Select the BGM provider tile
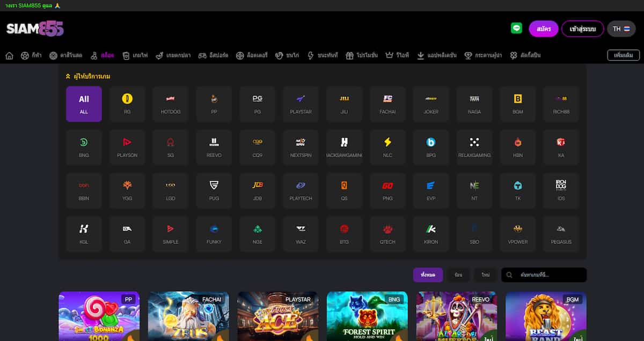The height and width of the screenshot is (341, 644). point(518,104)
